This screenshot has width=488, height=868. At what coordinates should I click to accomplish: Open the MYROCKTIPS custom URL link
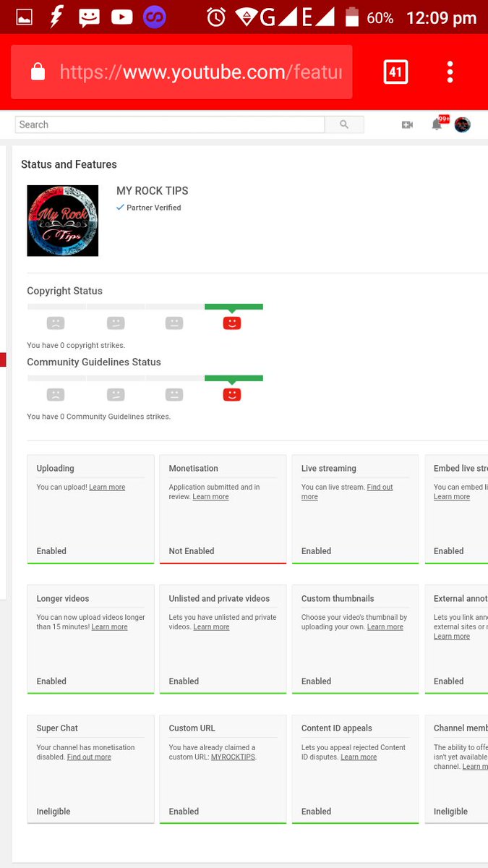click(x=233, y=757)
